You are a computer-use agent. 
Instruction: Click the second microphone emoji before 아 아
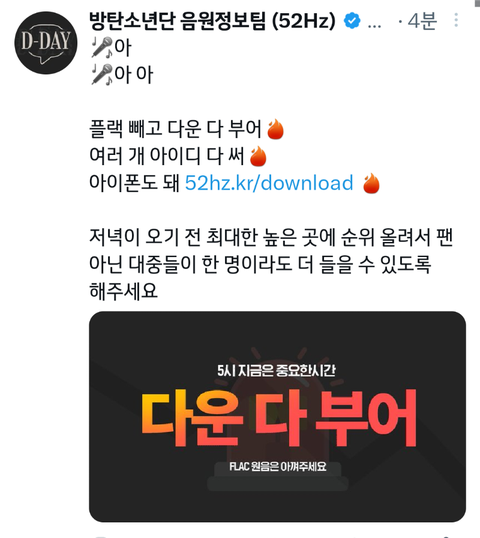coord(102,74)
